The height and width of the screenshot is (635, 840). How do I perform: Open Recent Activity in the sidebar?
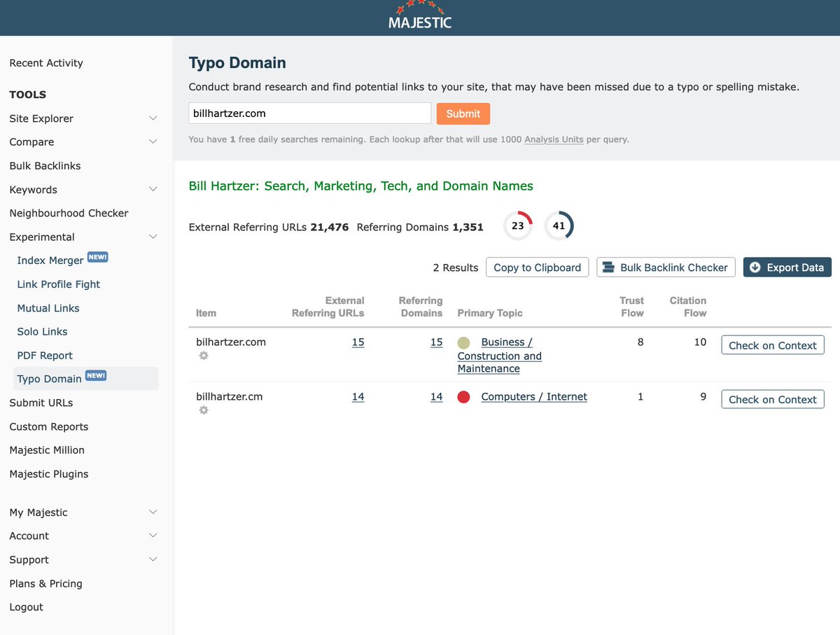click(x=45, y=63)
